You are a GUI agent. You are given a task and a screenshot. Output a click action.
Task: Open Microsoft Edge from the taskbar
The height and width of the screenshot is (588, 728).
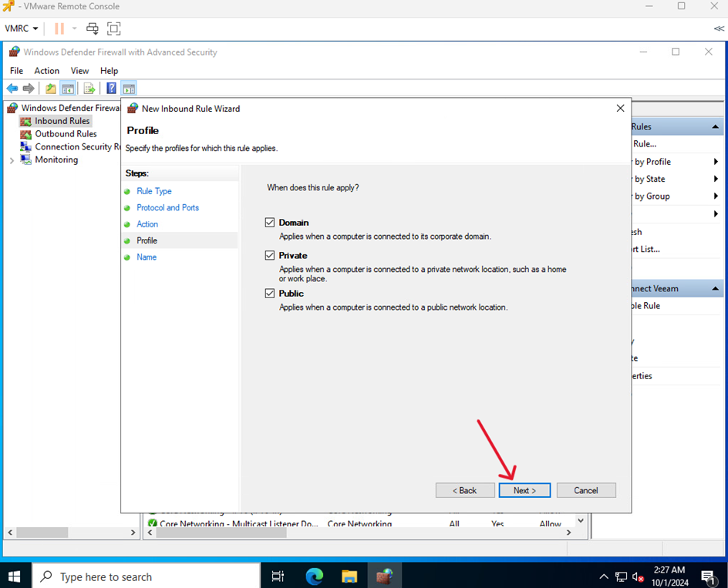(x=314, y=576)
